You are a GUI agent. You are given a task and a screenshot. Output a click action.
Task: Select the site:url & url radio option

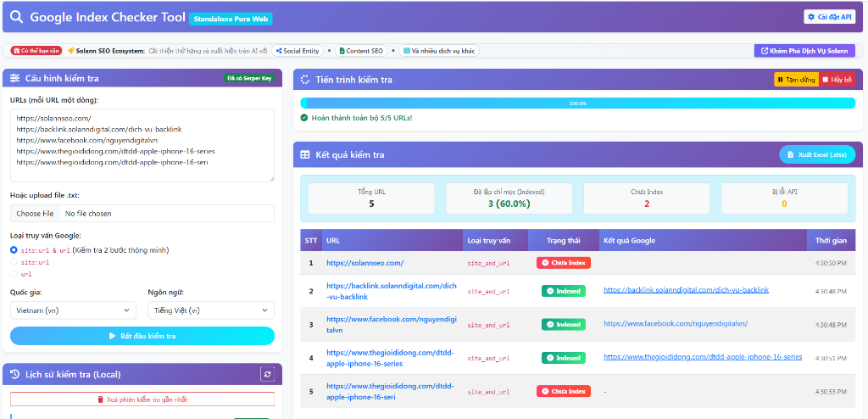click(14, 250)
